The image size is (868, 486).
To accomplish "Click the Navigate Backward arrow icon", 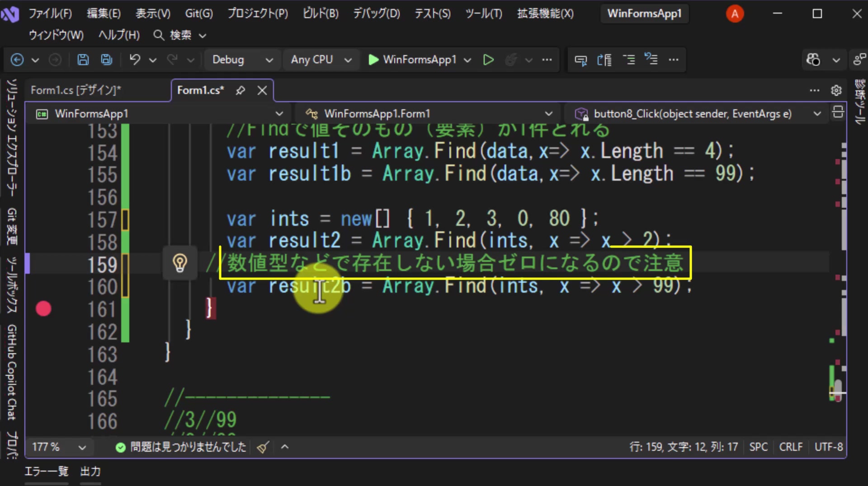I will (x=17, y=60).
